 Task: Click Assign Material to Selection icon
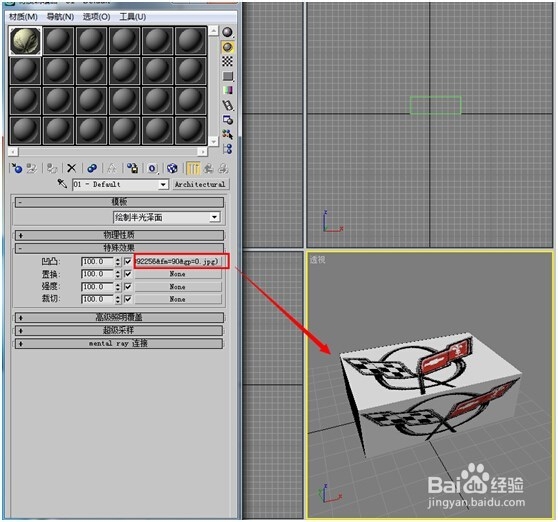tap(52, 168)
